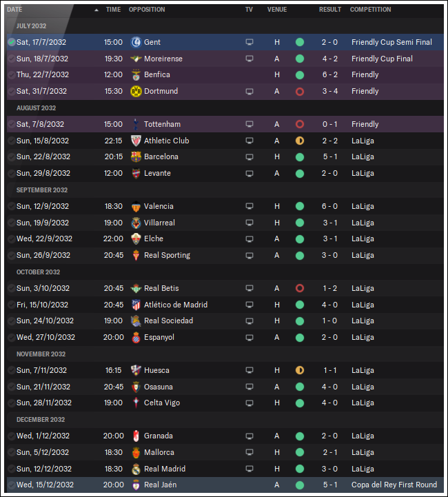Open the Atlético de Madrid team link

click(176, 305)
